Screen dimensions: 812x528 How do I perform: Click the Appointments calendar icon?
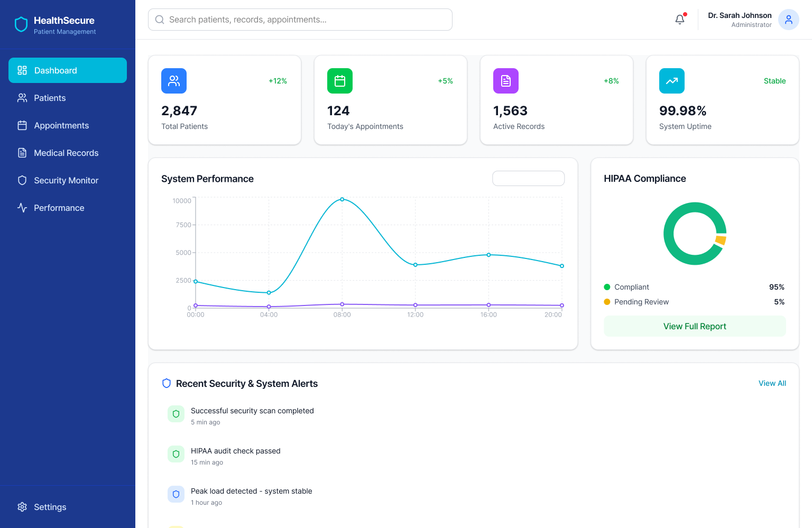tap(22, 125)
